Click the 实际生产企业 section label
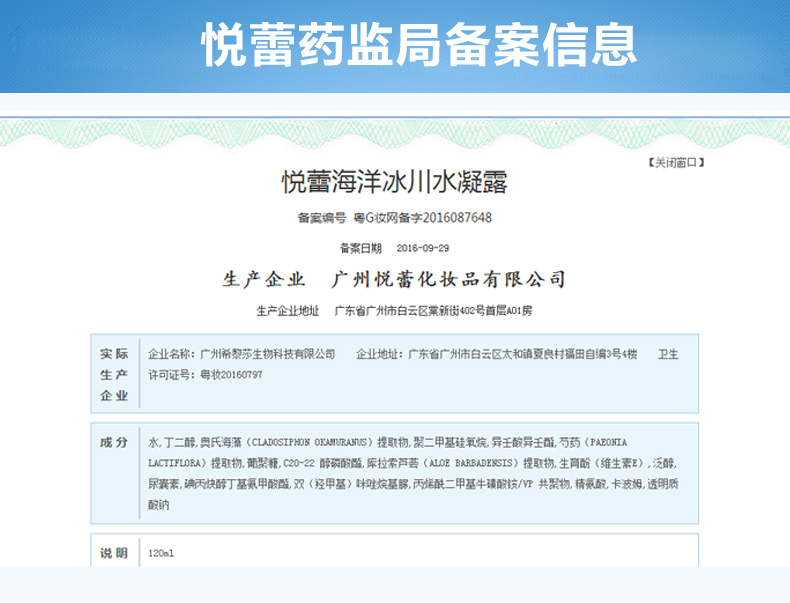Viewport: 790px width, 603px height. pyautogui.click(x=114, y=374)
